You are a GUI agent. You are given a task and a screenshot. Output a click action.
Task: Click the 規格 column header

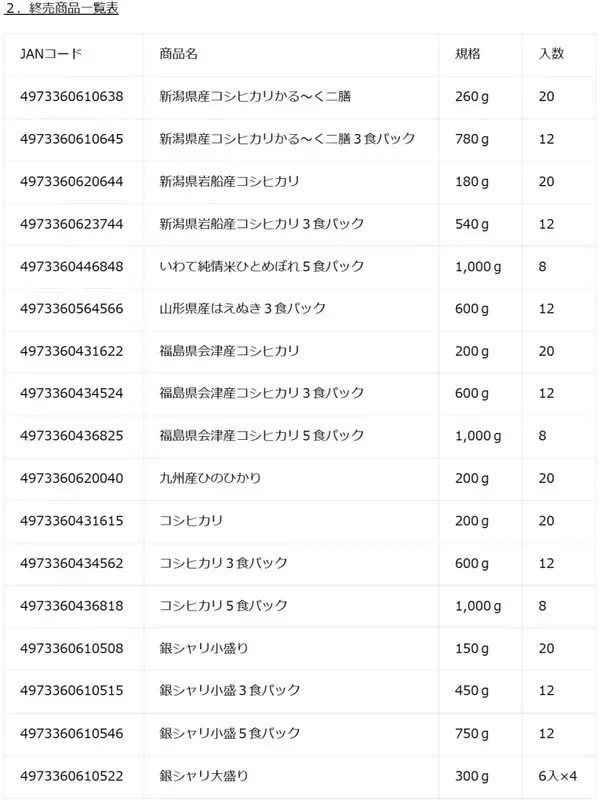point(467,54)
